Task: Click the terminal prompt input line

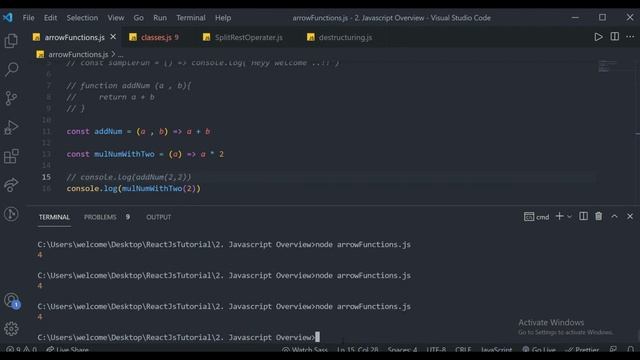Action: [178, 337]
